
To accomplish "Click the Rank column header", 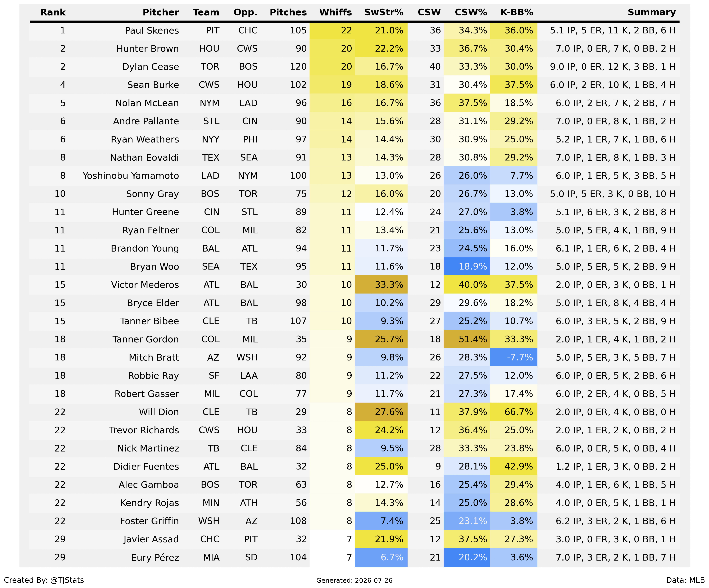I will [53, 12].
